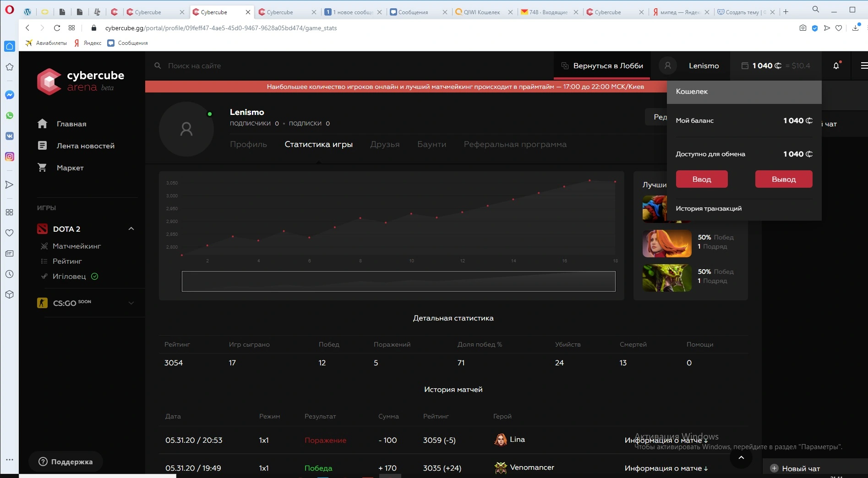Reload the current page
868x478 pixels.
point(57,28)
